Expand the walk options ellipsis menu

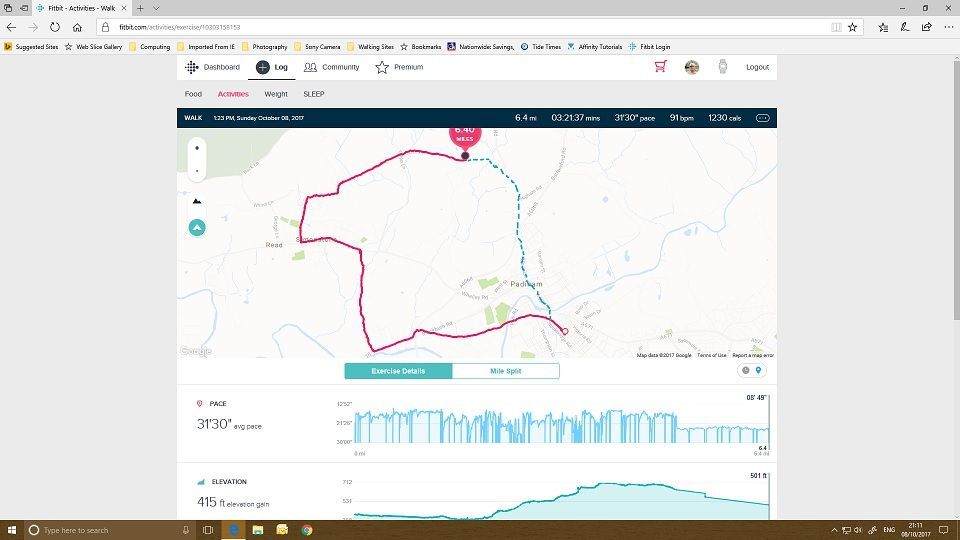(x=763, y=118)
